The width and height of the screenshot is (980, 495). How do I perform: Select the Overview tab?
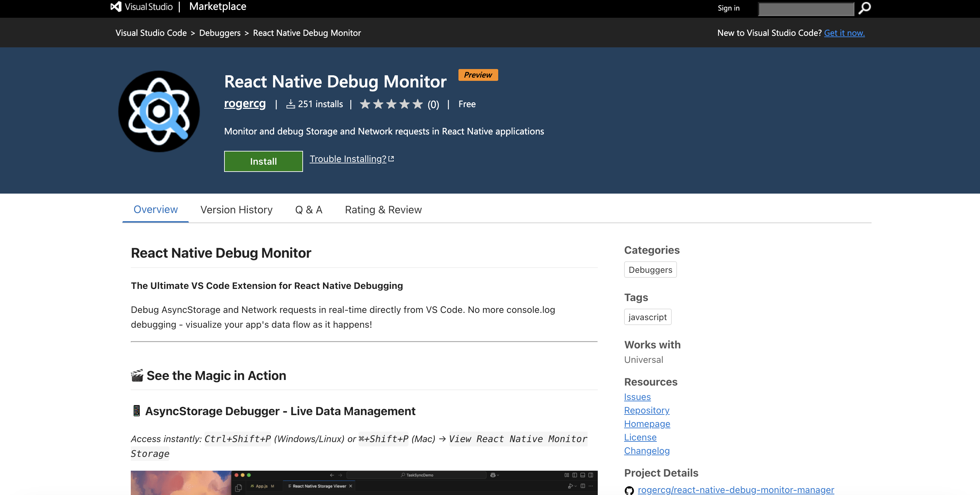point(155,210)
